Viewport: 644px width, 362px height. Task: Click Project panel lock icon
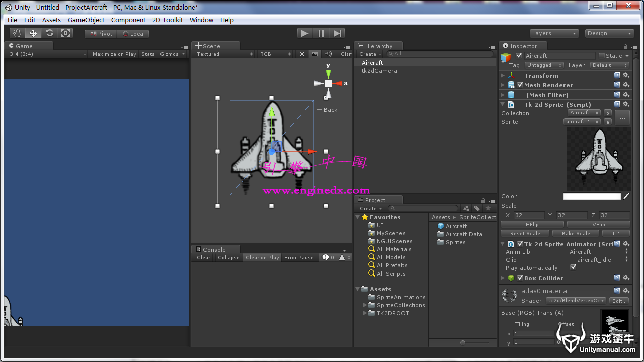pos(484,200)
